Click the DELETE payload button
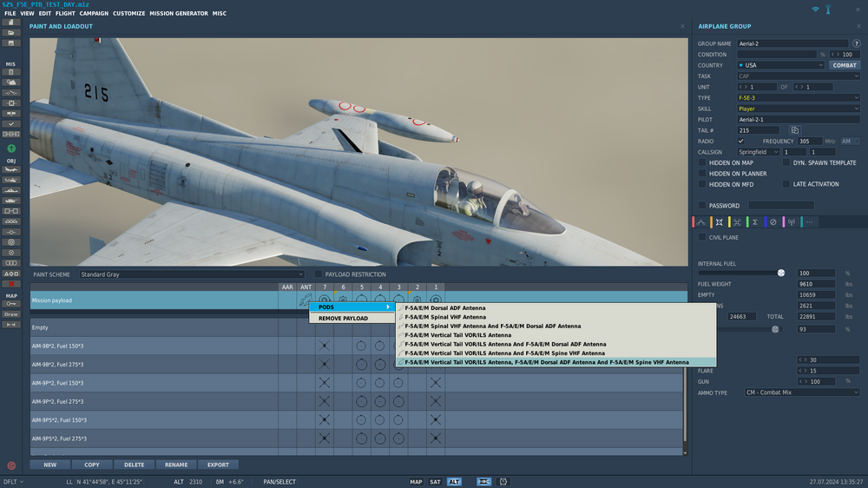 [134, 465]
